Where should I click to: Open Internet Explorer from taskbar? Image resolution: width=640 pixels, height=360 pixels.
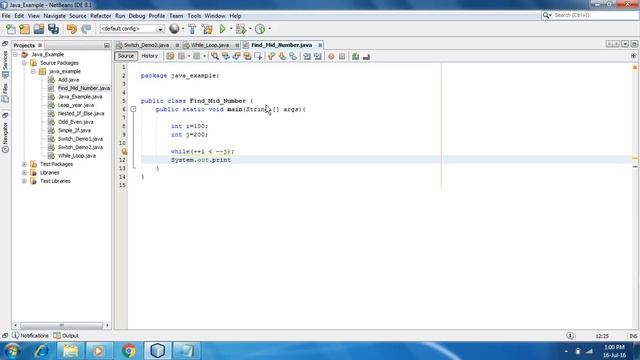click(42, 351)
